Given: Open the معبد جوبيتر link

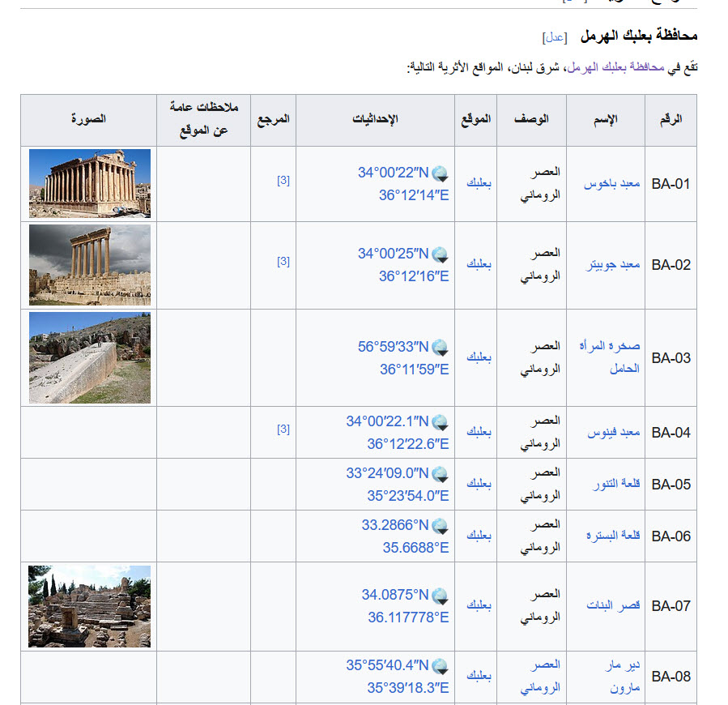Looking at the screenshot, I should 612,265.
